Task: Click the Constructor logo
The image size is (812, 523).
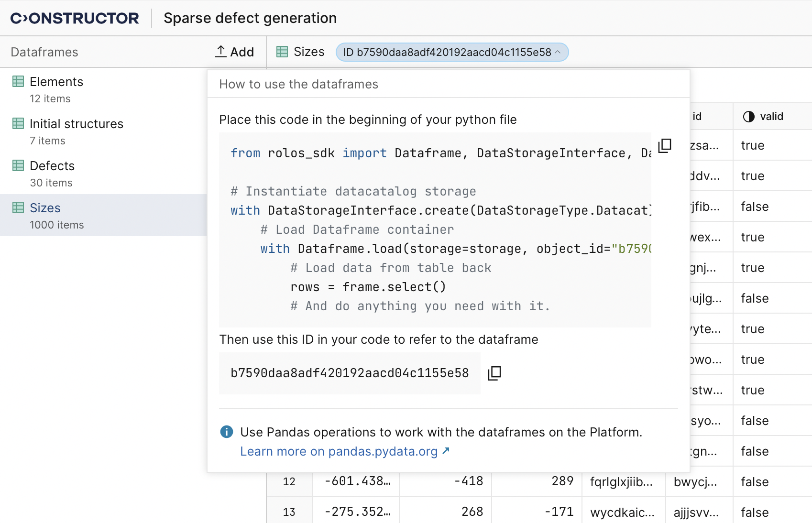Action: pos(75,18)
